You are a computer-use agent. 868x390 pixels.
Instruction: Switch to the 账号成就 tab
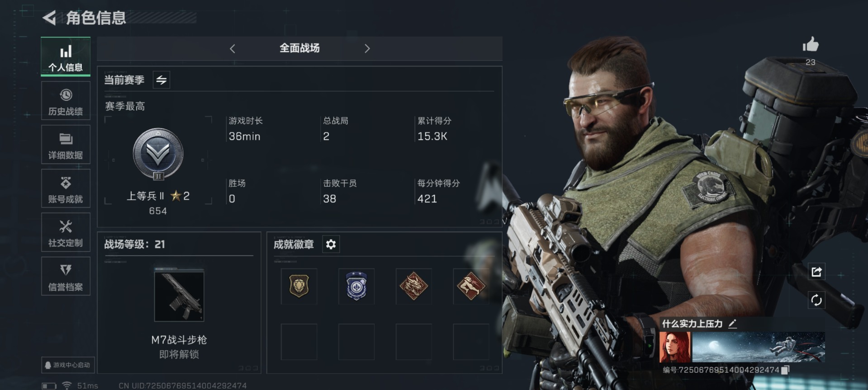pyautogui.click(x=66, y=188)
